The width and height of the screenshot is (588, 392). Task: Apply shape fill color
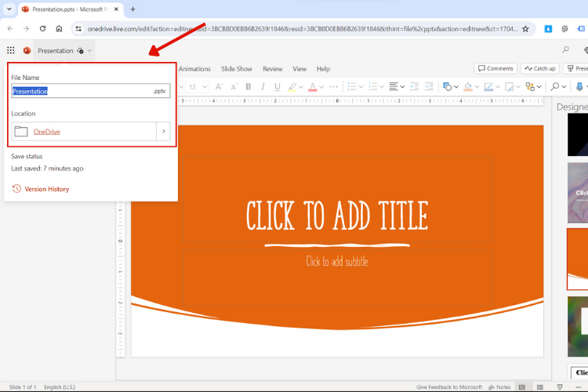pyautogui.click(x=468, y=87)
